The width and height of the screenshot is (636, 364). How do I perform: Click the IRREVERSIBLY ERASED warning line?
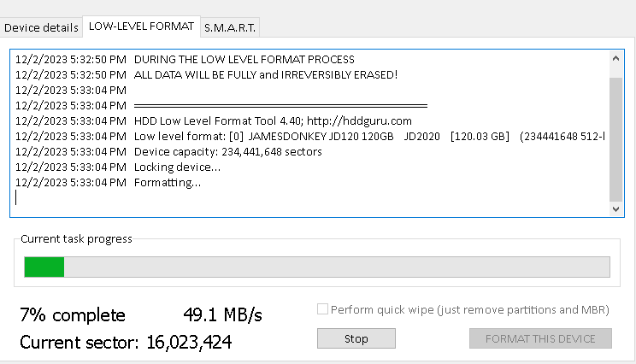(265, 74)
